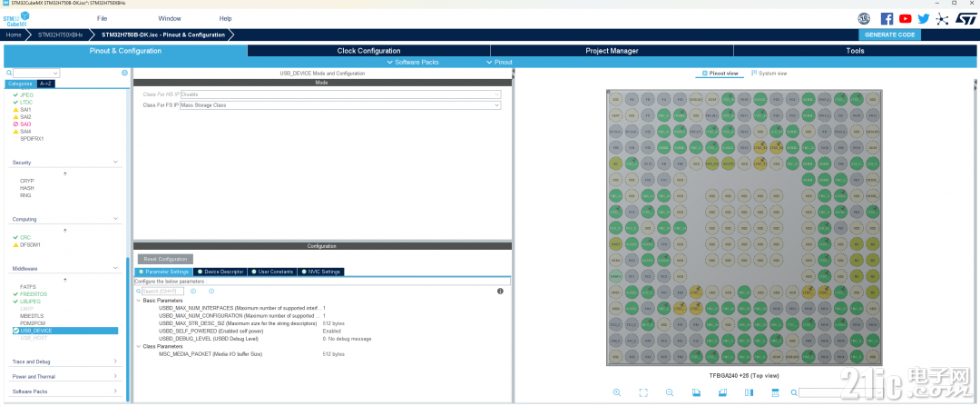Switch to Clock Configuration tab
This screenshot has width=980, height=406.
coord(368,51)
